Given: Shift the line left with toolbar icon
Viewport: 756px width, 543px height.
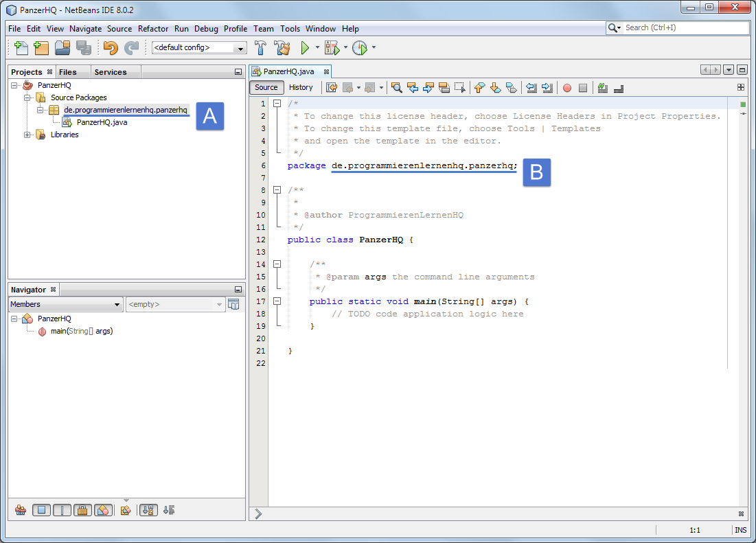Looking at the screenshot, I should click(531, 88).
